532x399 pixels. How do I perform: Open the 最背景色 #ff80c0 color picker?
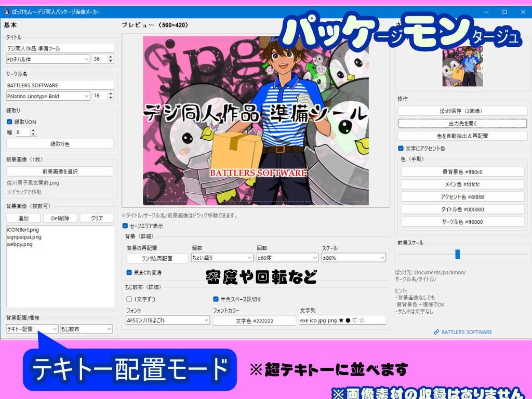coord(462,172)
